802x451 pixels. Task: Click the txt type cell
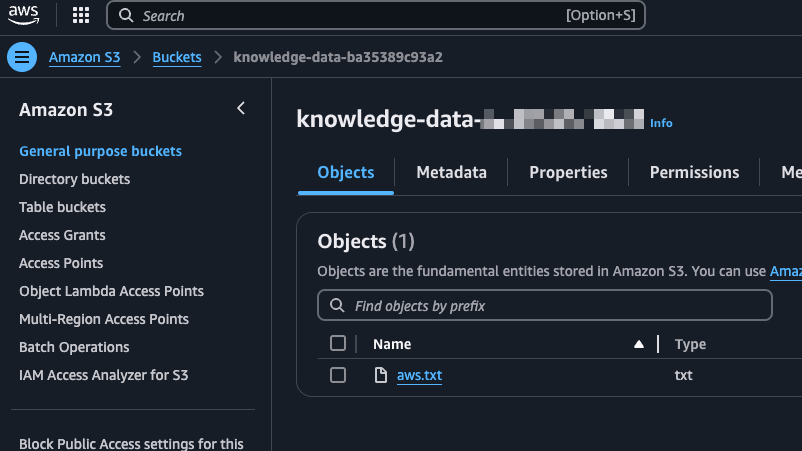(683, 375)
